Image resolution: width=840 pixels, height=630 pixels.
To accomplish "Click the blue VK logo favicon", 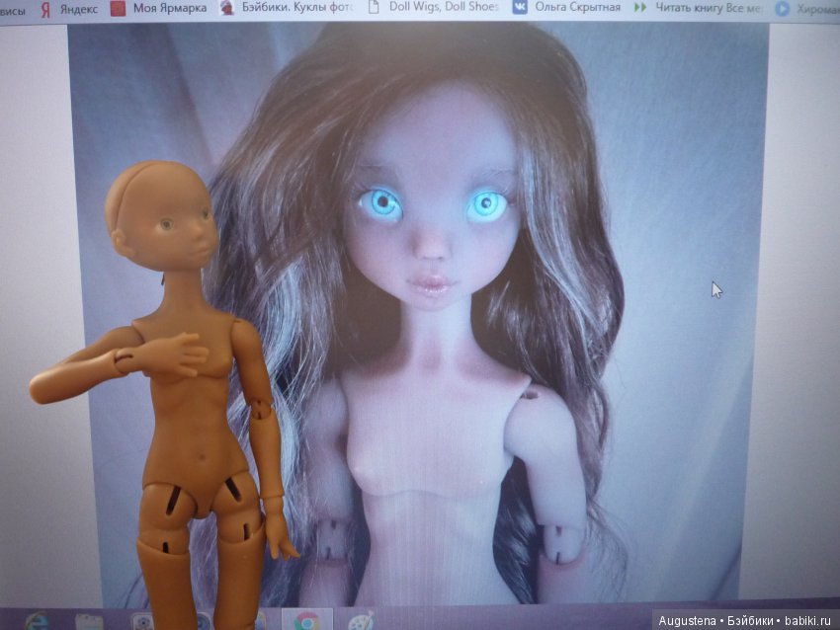I will [x=519, y=8].
